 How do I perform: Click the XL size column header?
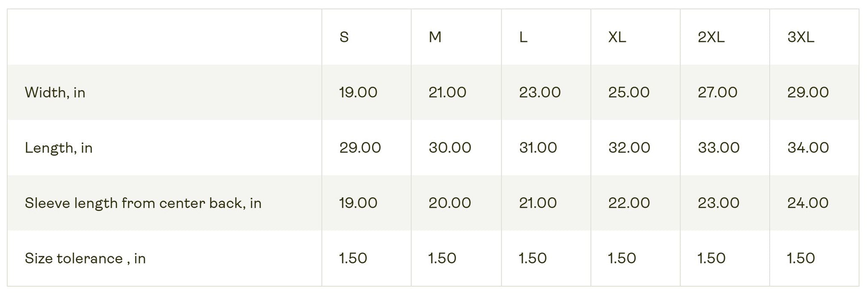point(617,37)
